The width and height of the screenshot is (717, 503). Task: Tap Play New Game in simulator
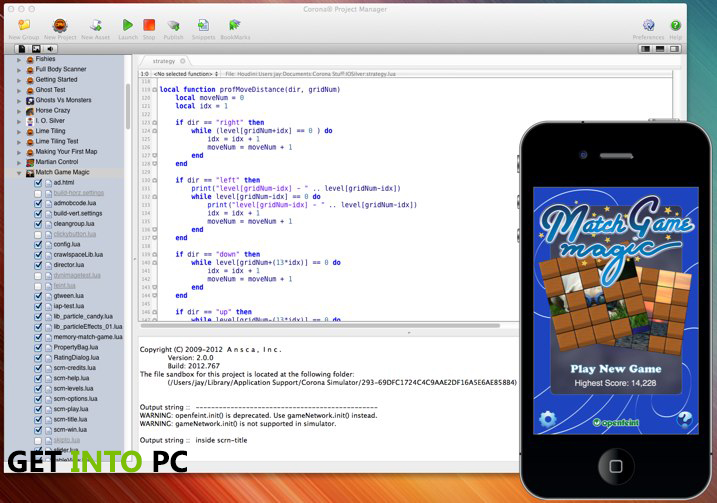615,369
